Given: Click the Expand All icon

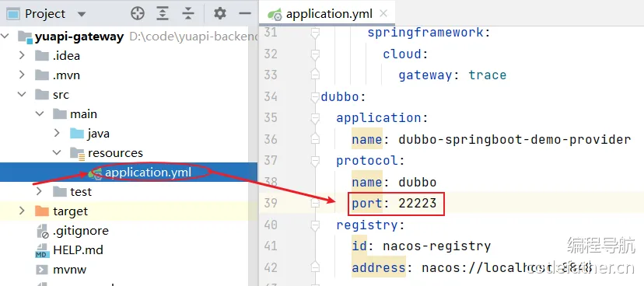Looking at the screenshot, I should (163, 14).
